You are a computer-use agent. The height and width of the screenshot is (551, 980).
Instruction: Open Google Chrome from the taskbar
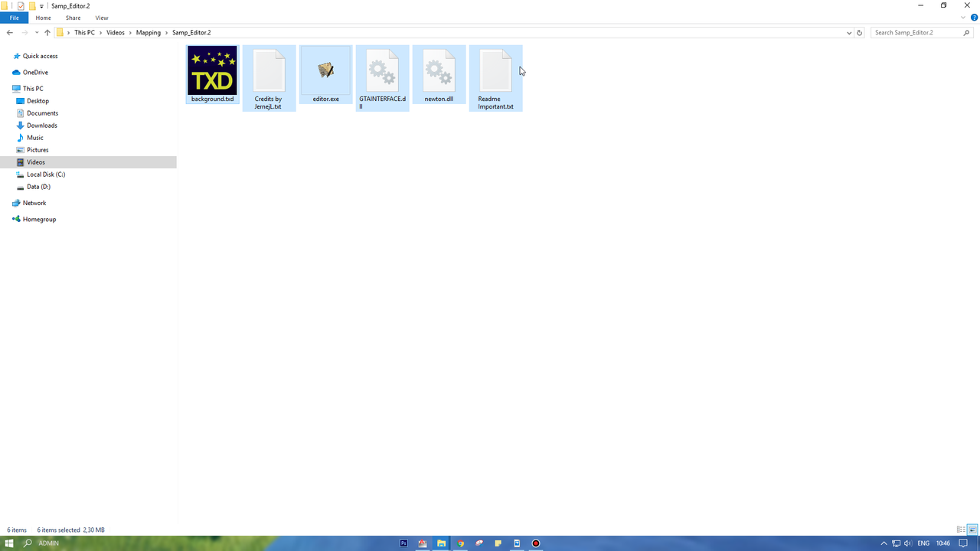(460, 543)
